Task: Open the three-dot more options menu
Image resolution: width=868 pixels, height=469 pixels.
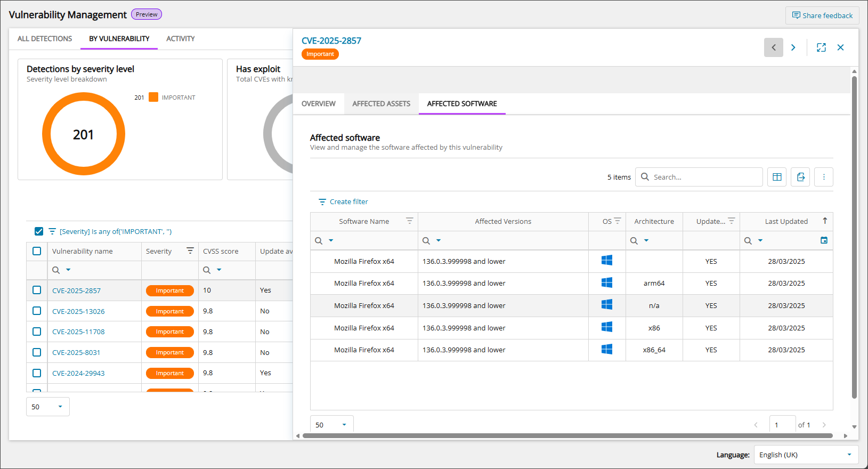Action: pyautogui.click(x=824, y=177)
